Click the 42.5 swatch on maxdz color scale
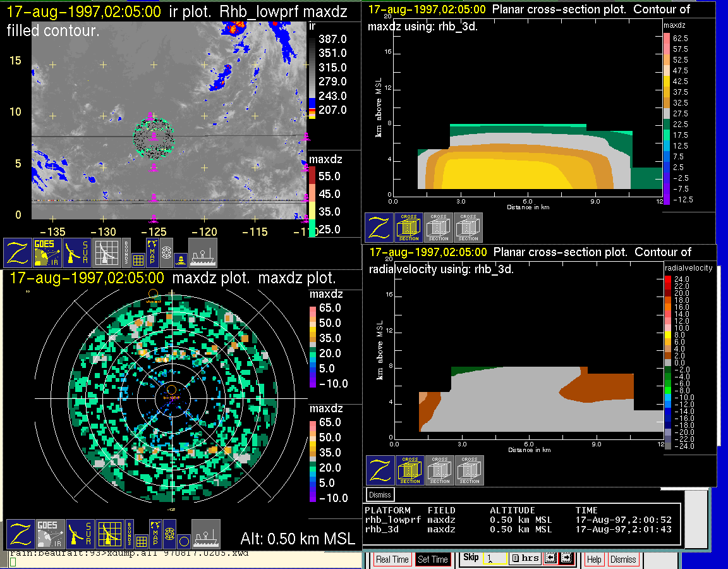Image resolution: width=728 pixels, height=569 pixels. [666, 80]
